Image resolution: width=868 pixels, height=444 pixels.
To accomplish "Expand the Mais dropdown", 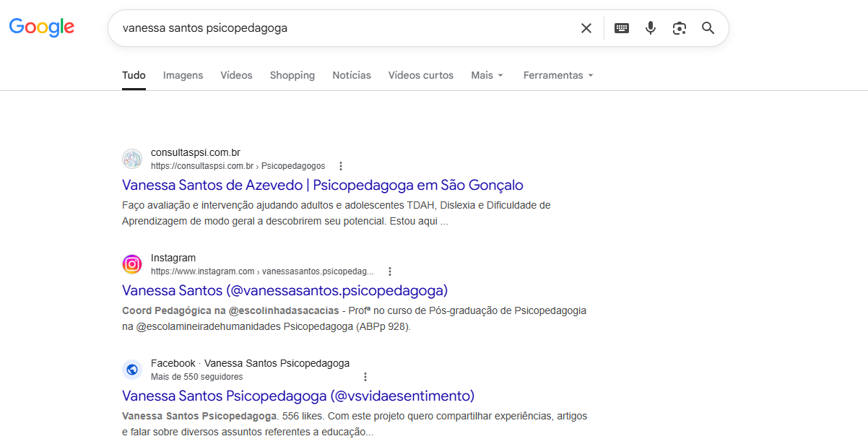I will 487,75.
